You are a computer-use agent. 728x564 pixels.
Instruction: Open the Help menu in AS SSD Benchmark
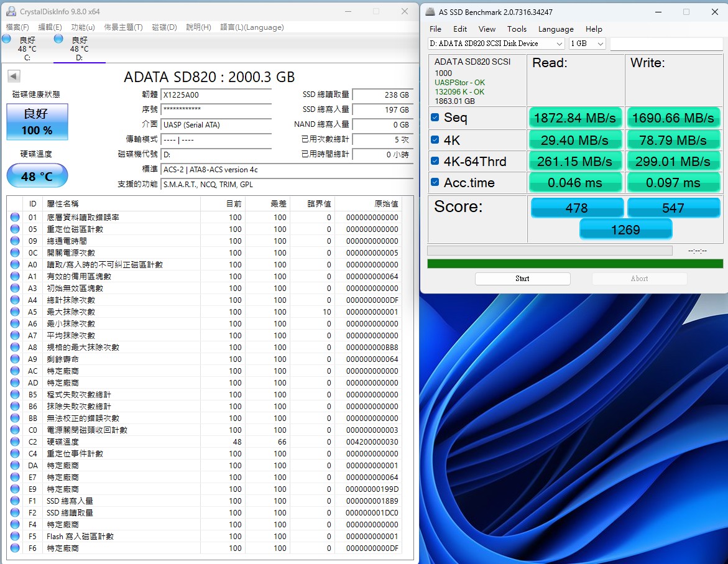pyautogui.click(x=594, y=29)
